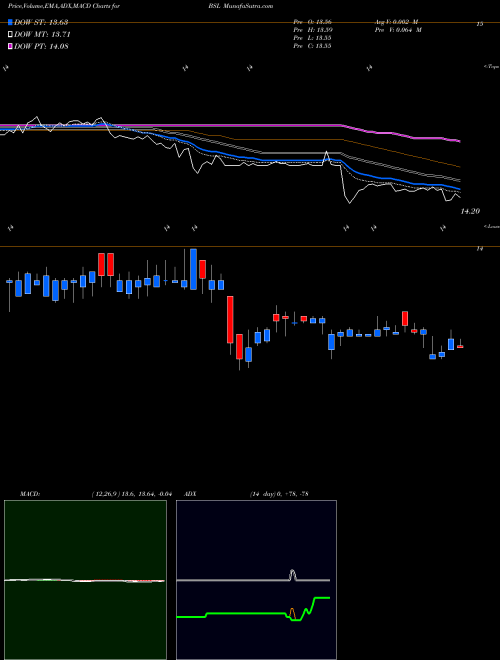This screenshot has height=660, width=500.
Task: Click the tallest blue candlestick reaching the chart top
Action: tap(193, 269)
